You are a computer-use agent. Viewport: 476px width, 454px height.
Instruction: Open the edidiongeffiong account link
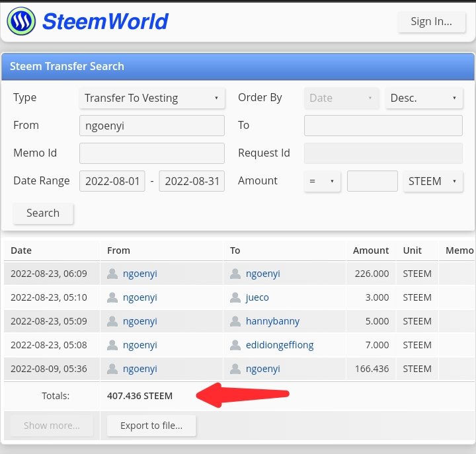click(x=280, y=345)
